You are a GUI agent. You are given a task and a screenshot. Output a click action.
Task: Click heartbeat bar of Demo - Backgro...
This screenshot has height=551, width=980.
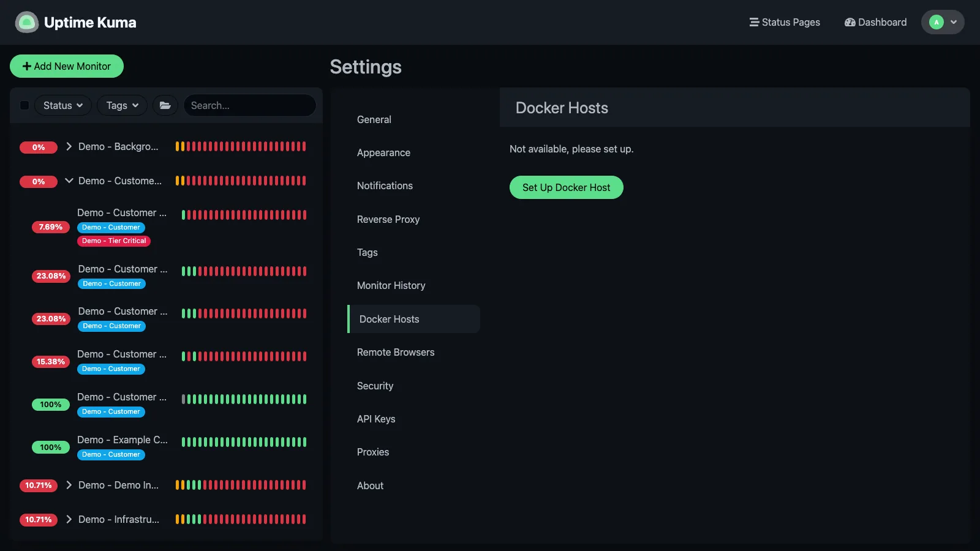click(x=241, y=146)
